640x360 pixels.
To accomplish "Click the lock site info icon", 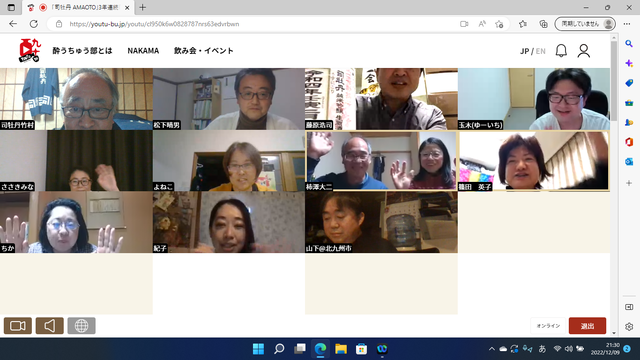I will pyautogui.click(x=59, y=24).
